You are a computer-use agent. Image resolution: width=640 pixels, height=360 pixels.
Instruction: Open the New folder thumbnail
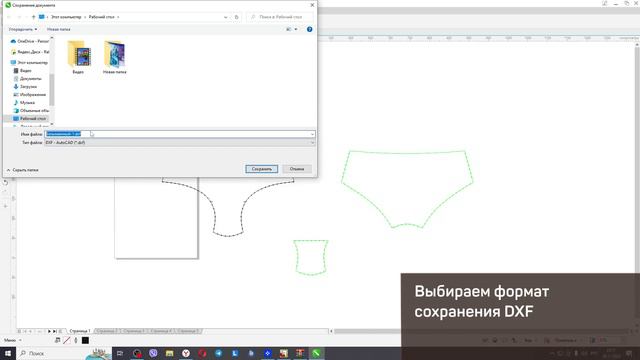[x=114, y=57]
